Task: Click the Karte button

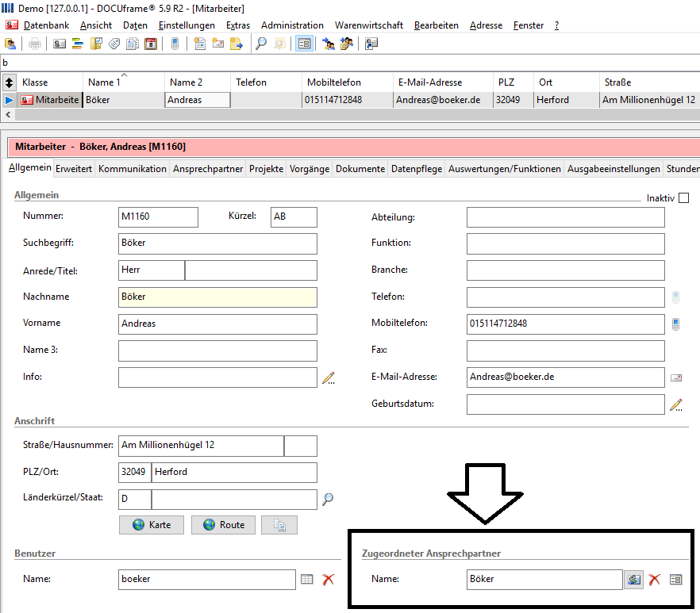Action: 152,525
